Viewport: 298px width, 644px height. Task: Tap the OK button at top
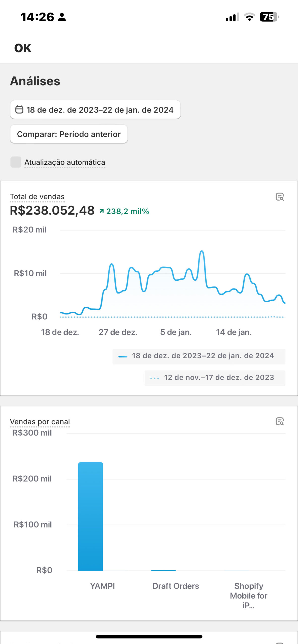pos(23,48)
